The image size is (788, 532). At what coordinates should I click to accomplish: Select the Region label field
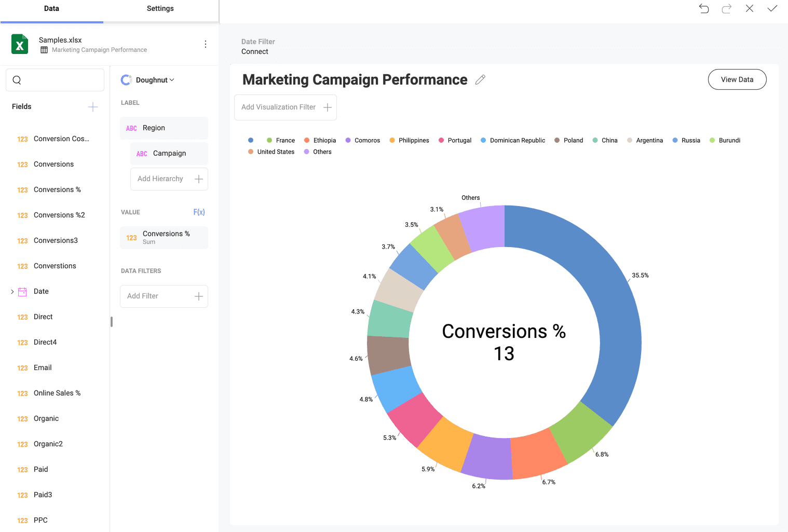164,128
